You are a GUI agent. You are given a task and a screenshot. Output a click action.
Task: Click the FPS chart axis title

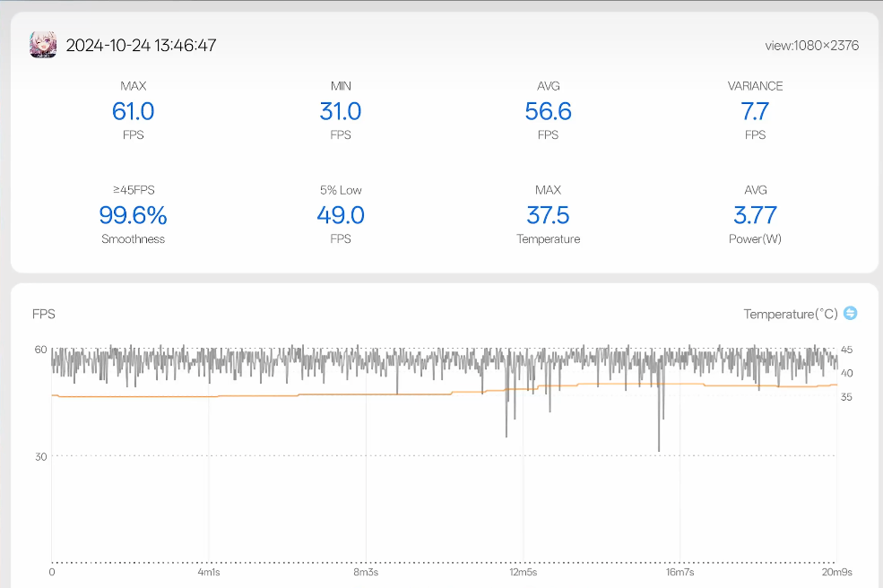[44, 314]
